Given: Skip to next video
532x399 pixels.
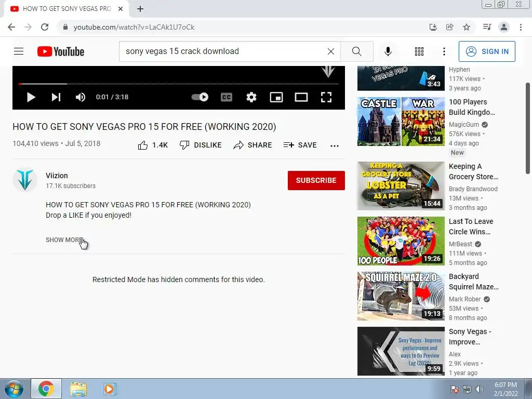Looking at the screenshot, I should click(56, 97).
